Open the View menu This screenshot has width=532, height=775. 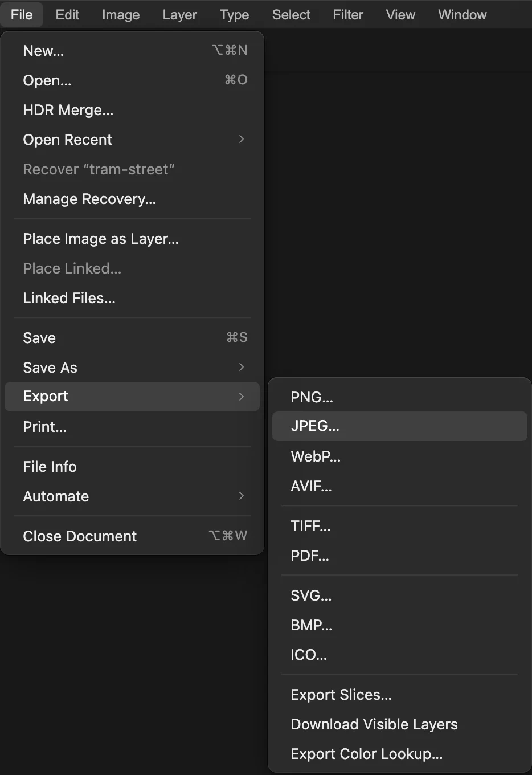click(x=400, y=14)
